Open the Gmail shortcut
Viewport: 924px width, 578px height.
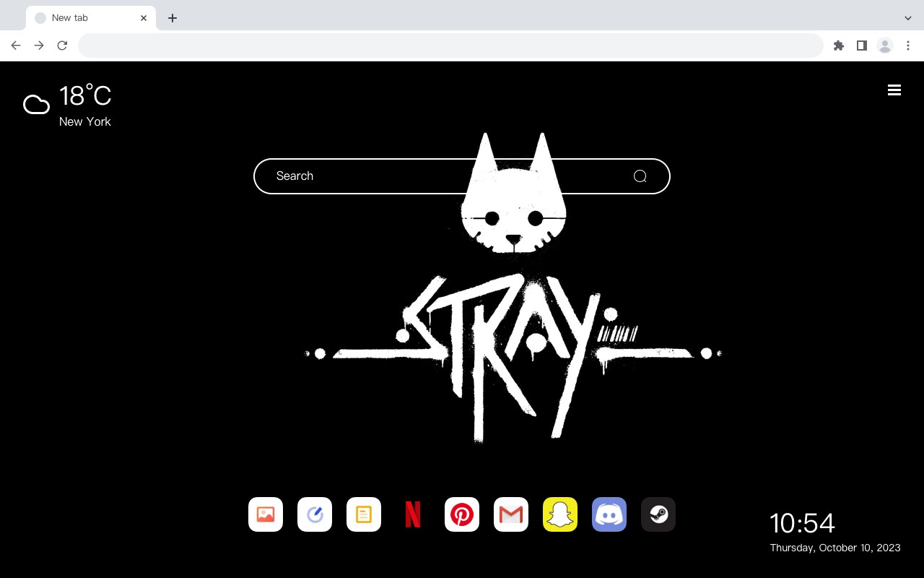tap(511, 514)
